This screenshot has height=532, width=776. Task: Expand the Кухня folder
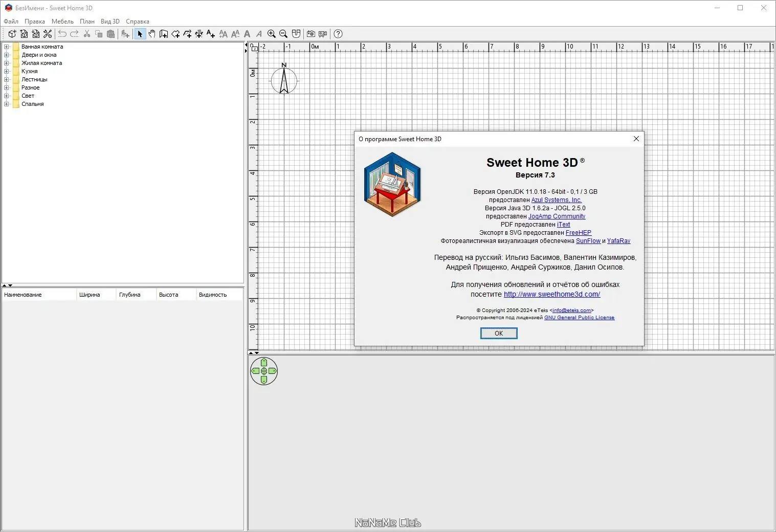point(7,71)
